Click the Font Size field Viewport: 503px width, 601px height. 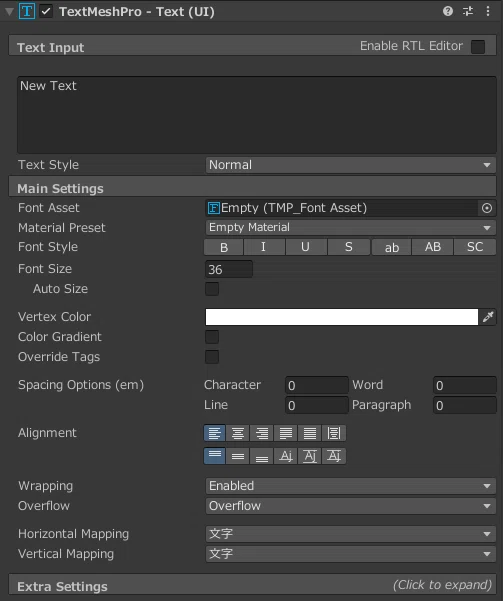pyautogui.click(x=229, y=269)
